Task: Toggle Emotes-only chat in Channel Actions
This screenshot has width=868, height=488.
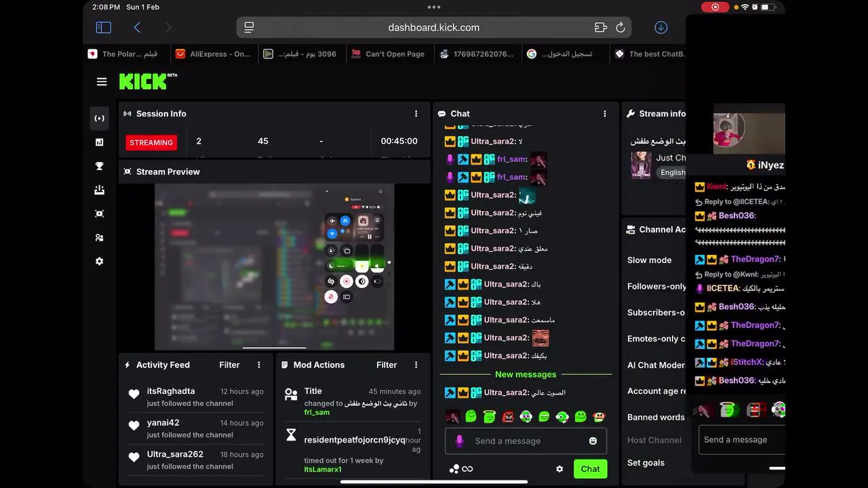Action: click(656, 339)
